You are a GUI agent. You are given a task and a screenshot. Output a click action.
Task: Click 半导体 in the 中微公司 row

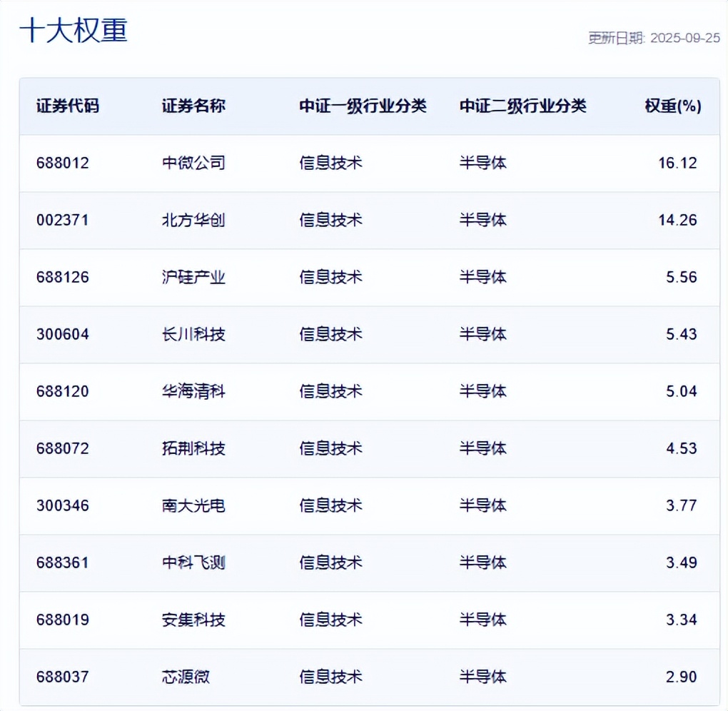(x=483, y=163)
